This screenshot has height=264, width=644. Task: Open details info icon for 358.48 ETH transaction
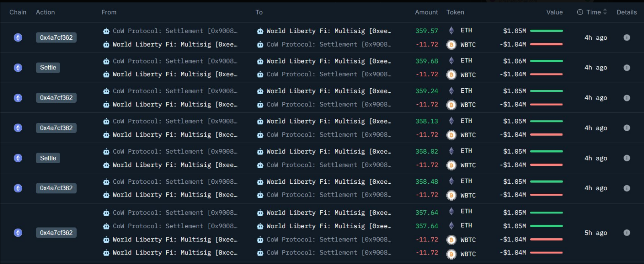626,188
